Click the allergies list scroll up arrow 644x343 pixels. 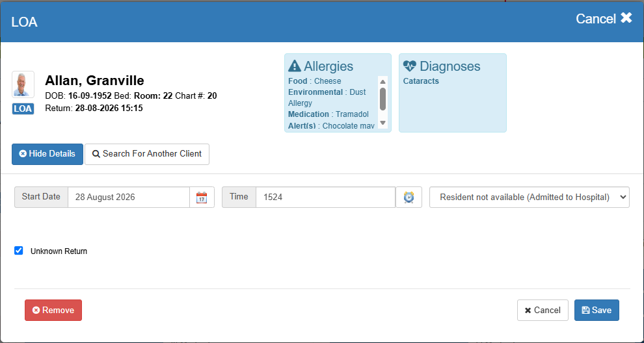[x=382, y=82]
